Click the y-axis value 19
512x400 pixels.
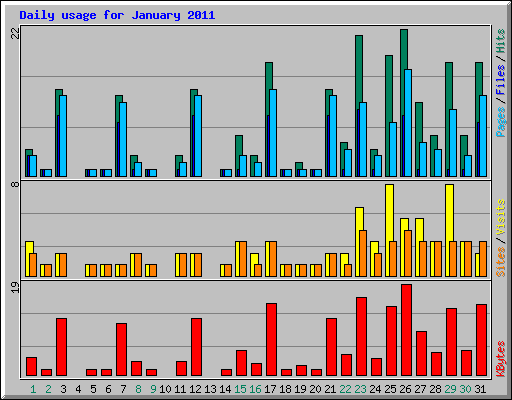point(15,288)
